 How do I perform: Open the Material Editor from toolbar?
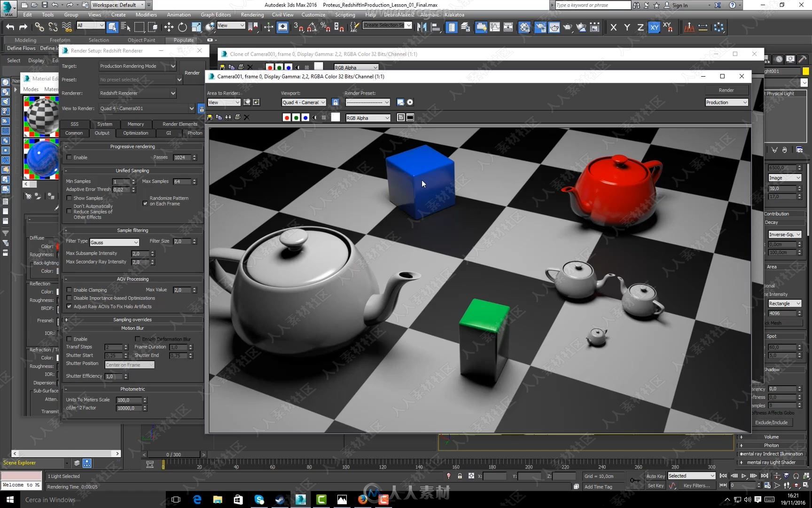tap(525, 27)
